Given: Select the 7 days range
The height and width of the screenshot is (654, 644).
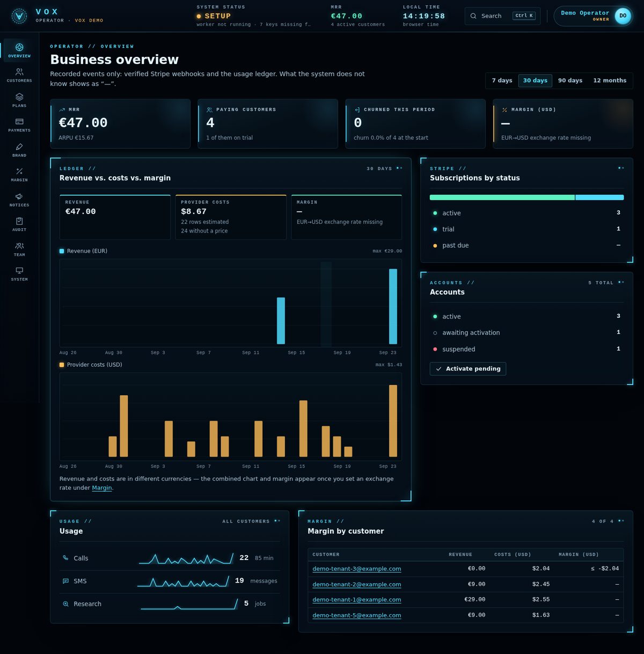Looking at the screenshot, I should 502,81.
